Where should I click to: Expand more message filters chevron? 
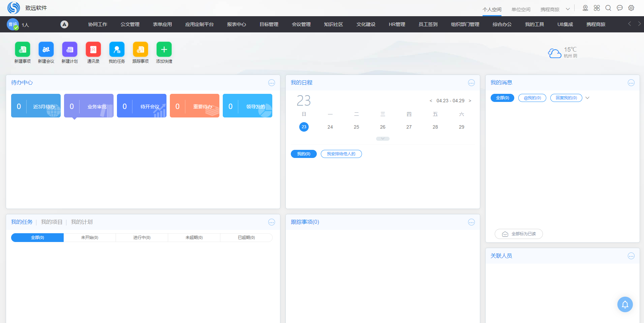[587, 98]
